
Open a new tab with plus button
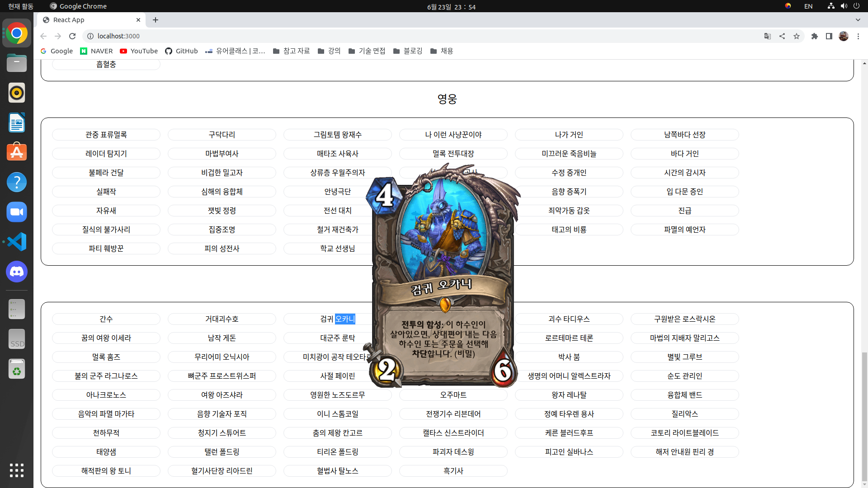tap(156, 20)
